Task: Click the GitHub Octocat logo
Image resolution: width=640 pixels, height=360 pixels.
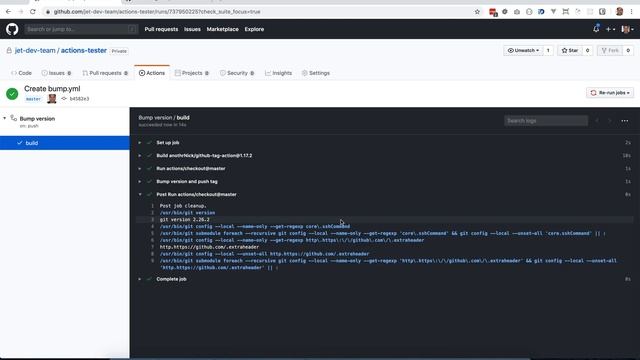Action: (x=12, y=29)
